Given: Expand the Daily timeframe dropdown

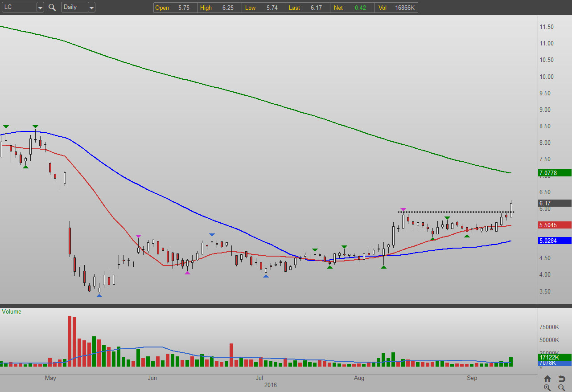Looking at the screenshot, I should 91,7.
